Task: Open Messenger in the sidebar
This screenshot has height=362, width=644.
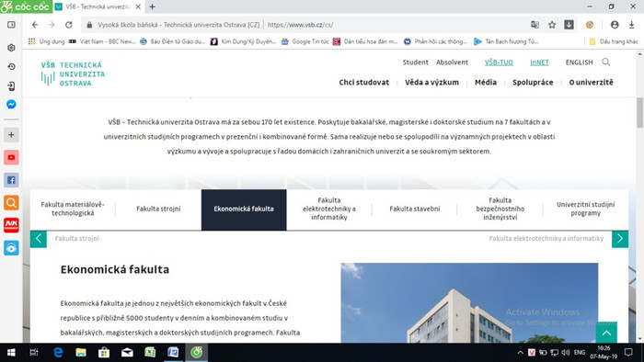Action: pos(11,104)
